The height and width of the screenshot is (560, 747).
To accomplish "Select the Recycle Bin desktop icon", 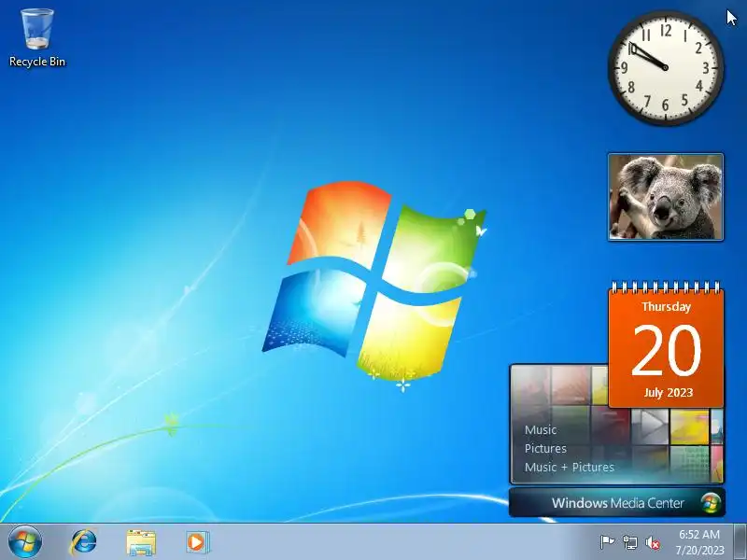I will pyautogui.click(x=37, y=37).
